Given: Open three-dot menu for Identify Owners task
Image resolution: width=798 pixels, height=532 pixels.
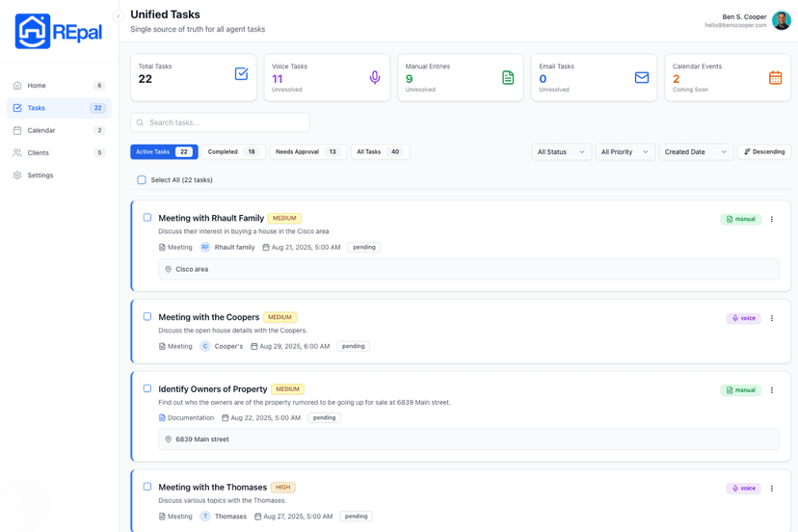Looking at the screenshot, I should click(772, 390).
